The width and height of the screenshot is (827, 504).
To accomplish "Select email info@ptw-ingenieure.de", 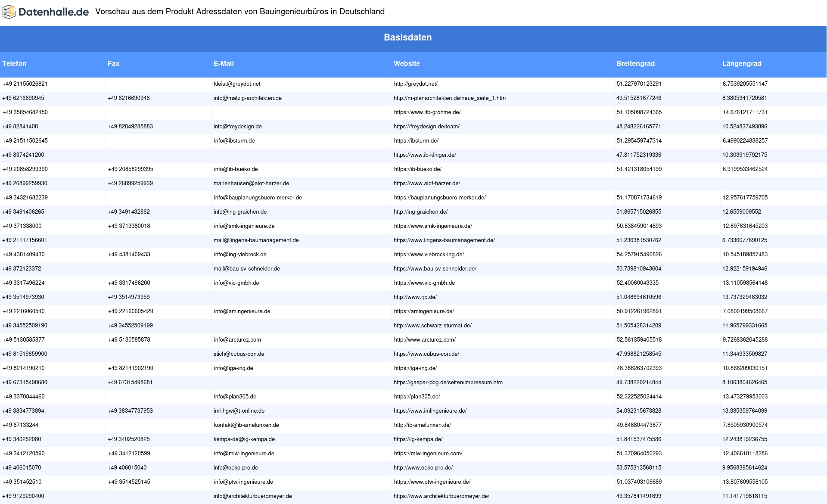I will pos(243,482).
